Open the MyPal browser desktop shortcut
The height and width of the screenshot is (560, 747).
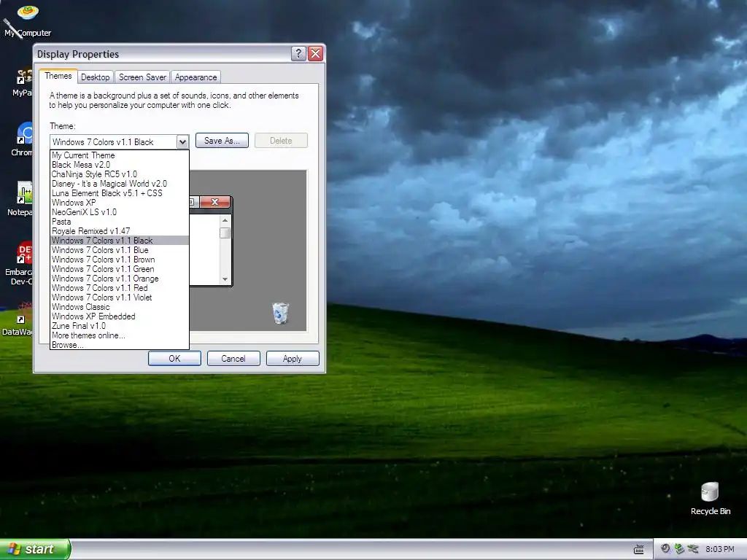click(x=23, y=82)
